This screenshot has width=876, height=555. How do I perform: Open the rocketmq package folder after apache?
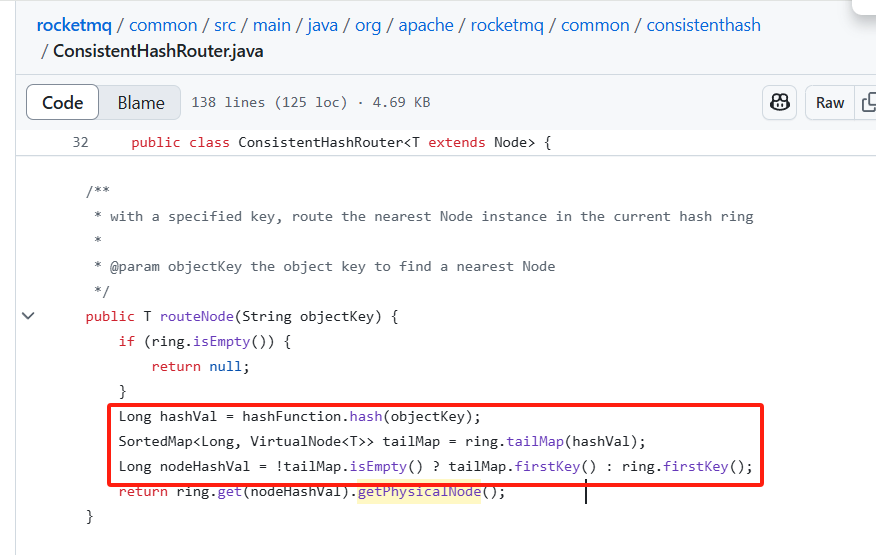[x=507, y=25]
